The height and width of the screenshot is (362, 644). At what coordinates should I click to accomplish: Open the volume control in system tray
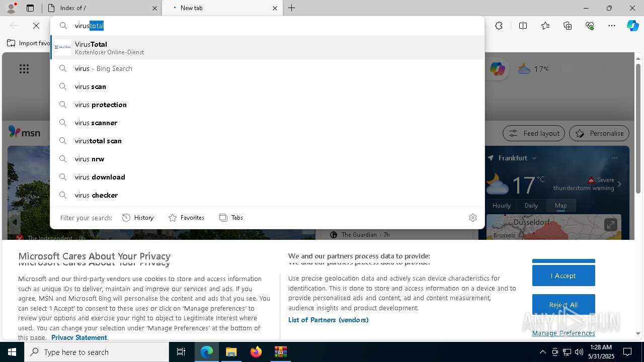pos(579,352)
